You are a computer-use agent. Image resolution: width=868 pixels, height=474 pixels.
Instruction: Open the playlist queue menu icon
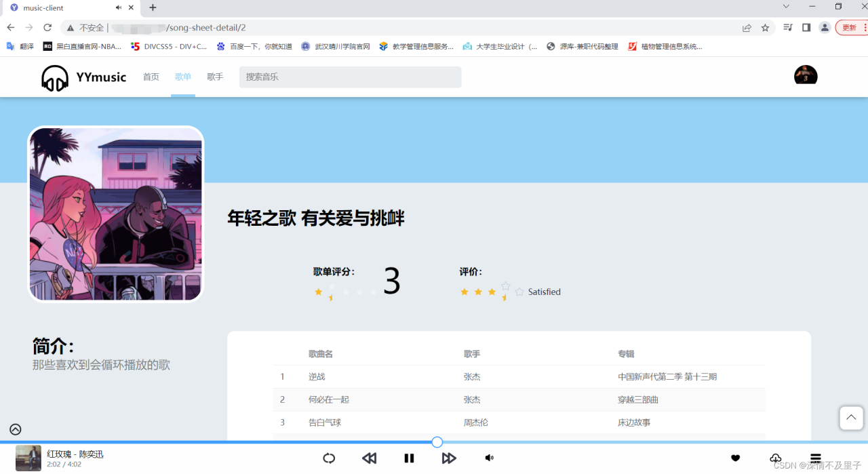click(816, 458)
